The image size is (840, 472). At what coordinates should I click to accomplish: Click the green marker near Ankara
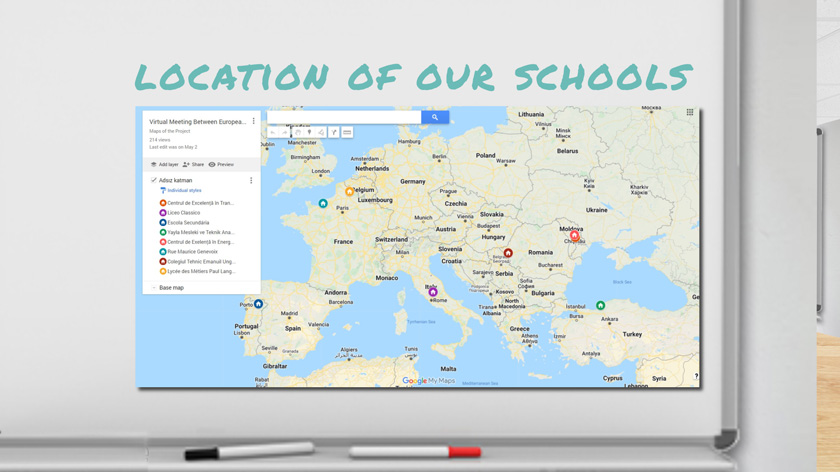tap(600, 305)
